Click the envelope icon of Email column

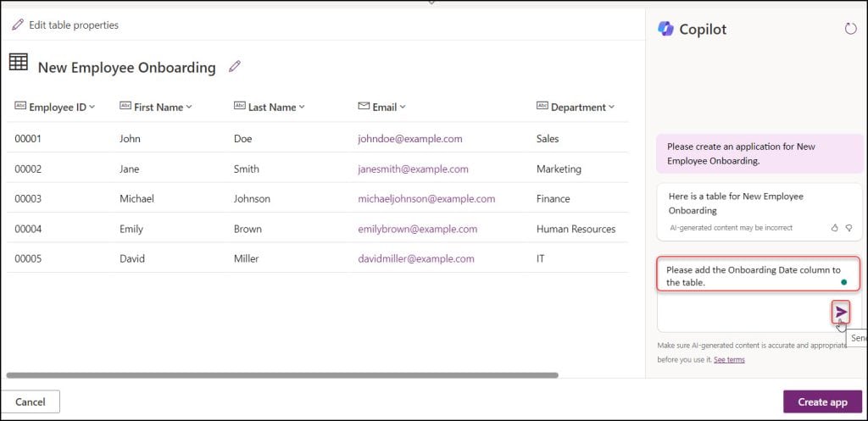pyautogui.click(x=364, y=106)
